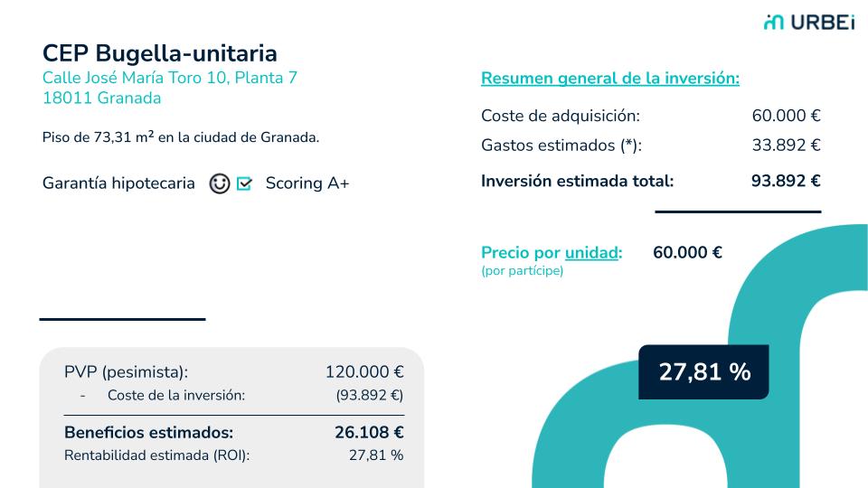Select the PVP (pesimista) 120.000 € amount
The width and height of the screenshot is (868, 488).
pyautogui.click(x=364, y=371)
